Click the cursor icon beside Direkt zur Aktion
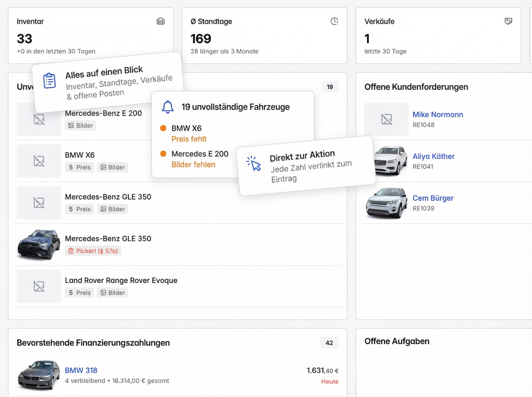Viewport: 532px width, 397px height. click(254, 163)
